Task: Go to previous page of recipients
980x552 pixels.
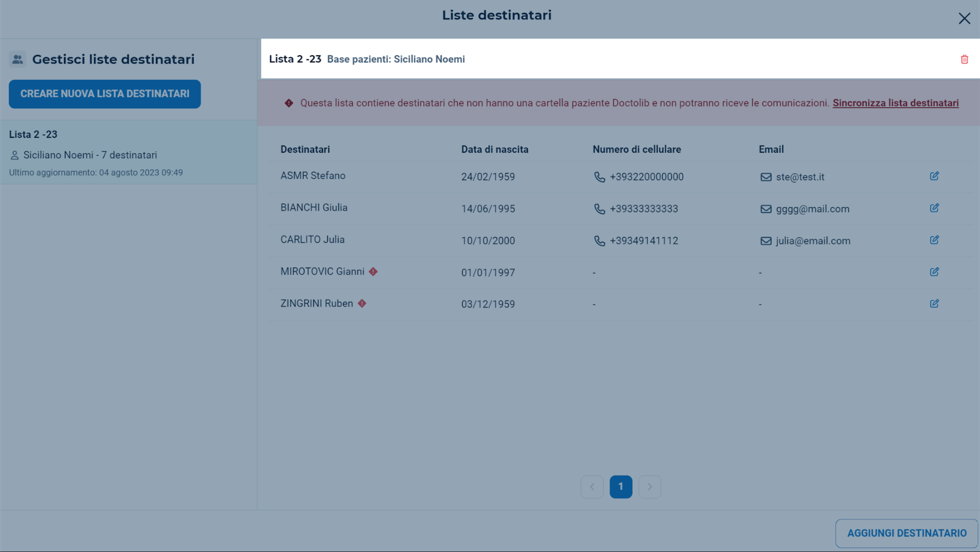Action: [592, 487]
